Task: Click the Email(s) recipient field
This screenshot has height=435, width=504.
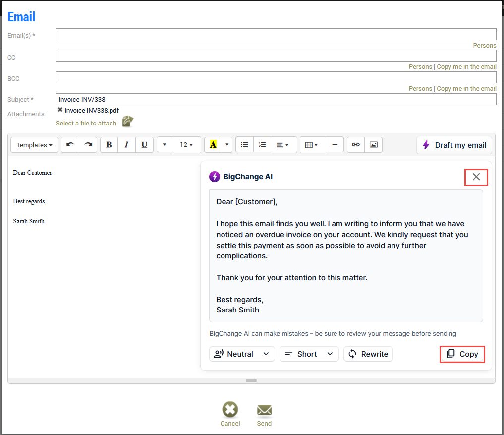Action: [276, 34]
